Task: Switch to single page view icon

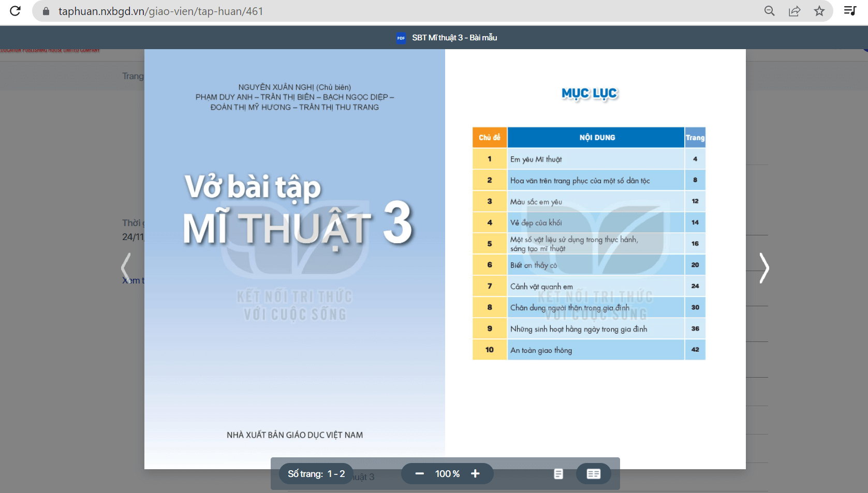Action: click(x=558, y=474)
